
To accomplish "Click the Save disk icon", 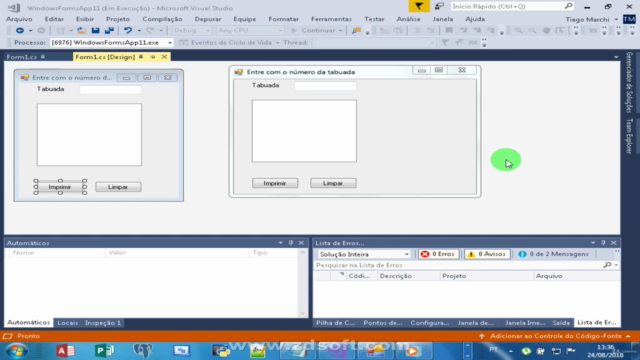I will pos(96,31).
